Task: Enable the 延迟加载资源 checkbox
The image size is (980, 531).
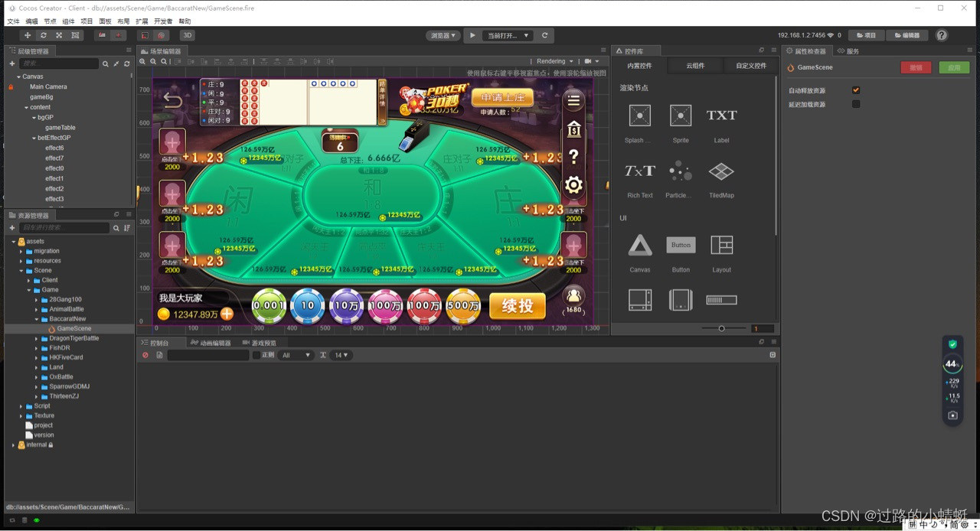Action: click(x=856, y=104)
